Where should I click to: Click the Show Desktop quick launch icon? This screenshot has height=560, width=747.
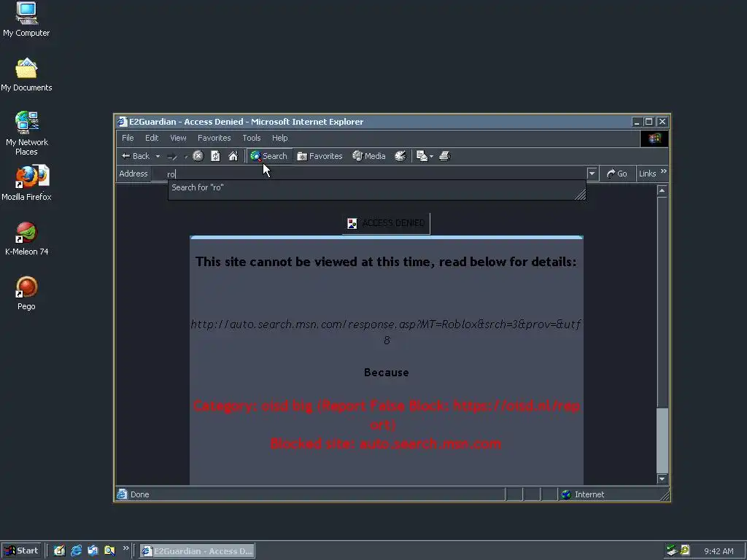[60, 551]
